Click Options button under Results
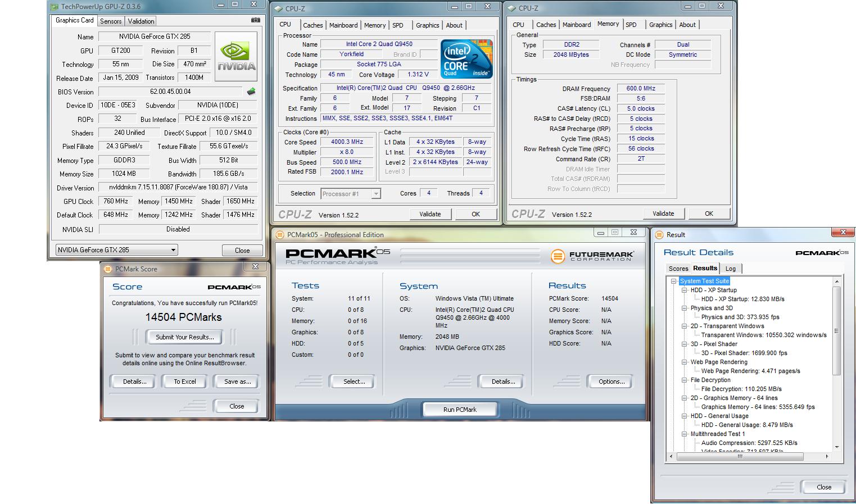856x504 pixels. click(x=611, y=382)
